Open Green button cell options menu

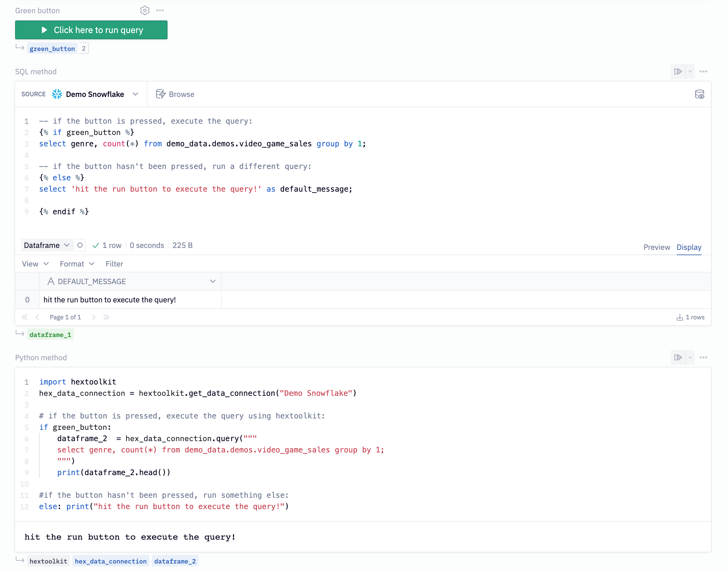pyautogui.click(x=160, y=10)
